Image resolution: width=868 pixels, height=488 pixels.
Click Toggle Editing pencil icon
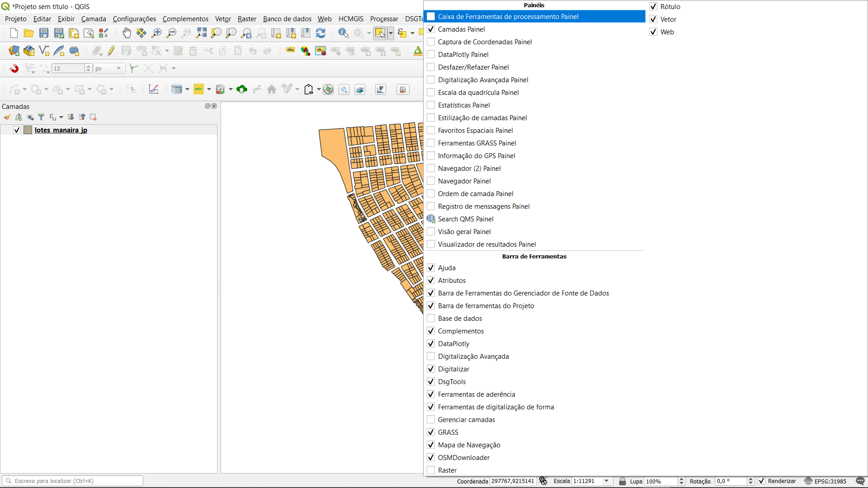tap(111, 51)
